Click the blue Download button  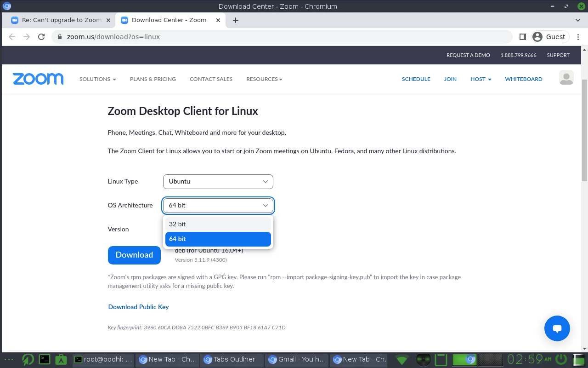tap(134, 255)
